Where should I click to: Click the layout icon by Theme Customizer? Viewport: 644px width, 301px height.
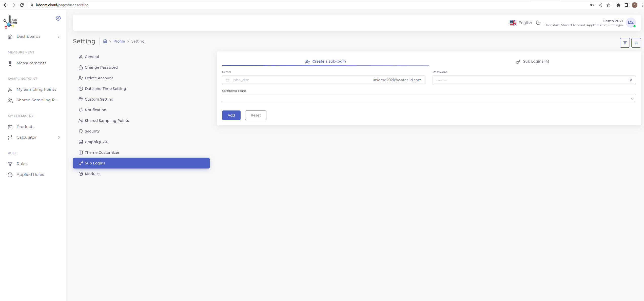pyautogui.click(x=81, y=153)
